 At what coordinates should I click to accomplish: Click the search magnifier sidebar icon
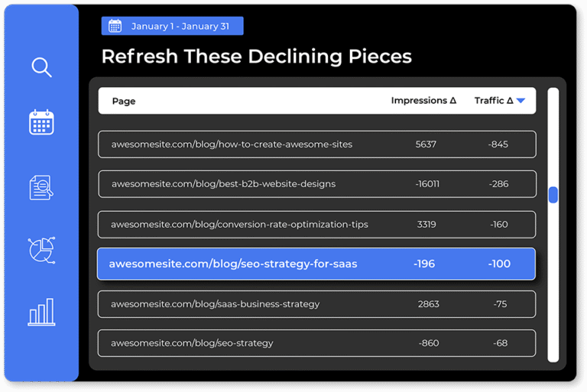point(41,67)
